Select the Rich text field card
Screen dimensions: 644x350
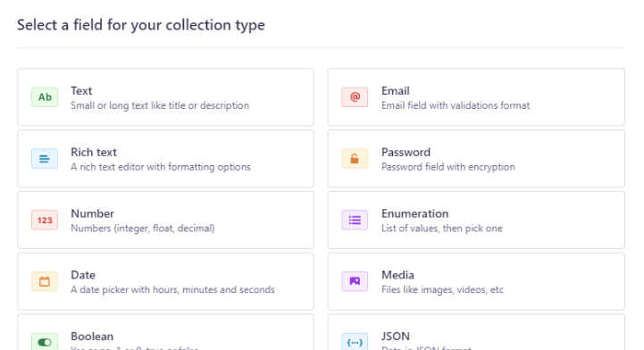pos(165,159)
